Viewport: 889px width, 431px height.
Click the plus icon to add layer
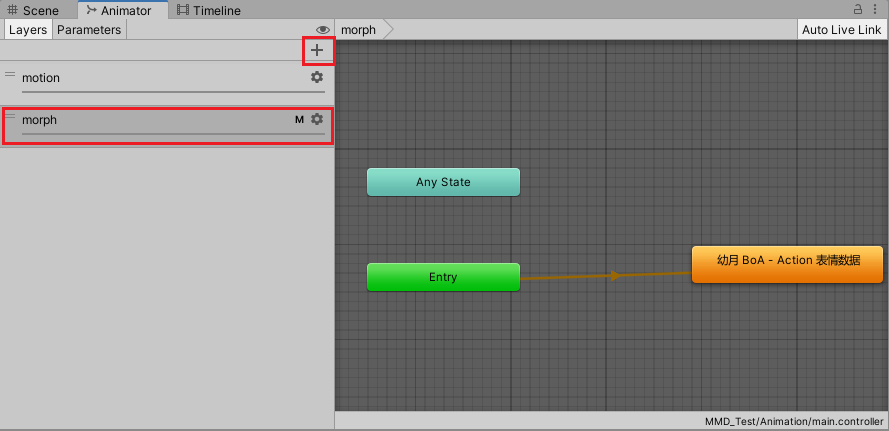(317, 50)
